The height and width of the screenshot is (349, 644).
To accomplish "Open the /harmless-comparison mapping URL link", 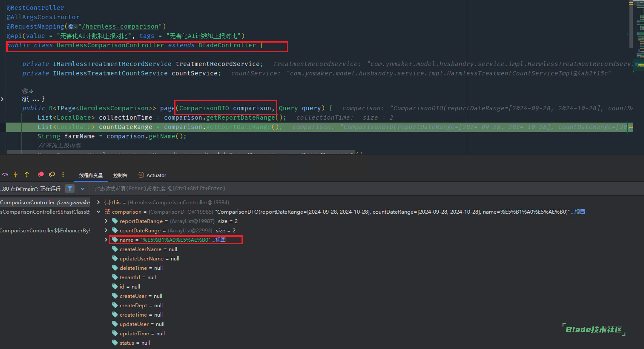I will point(120,26).
